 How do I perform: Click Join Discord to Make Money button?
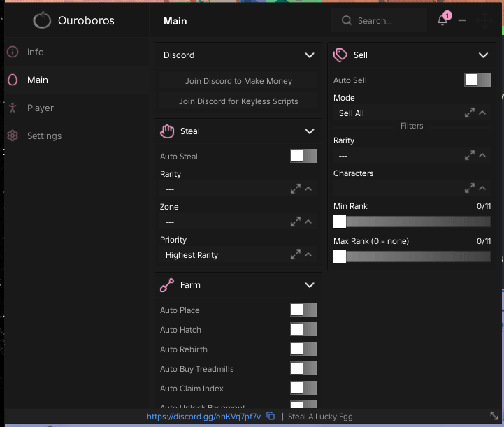[238, 81]
